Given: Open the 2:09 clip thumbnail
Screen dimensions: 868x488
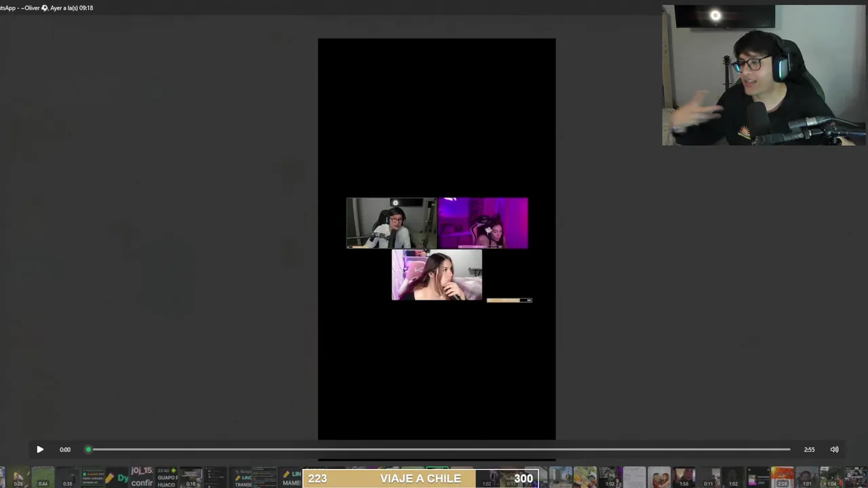Looking at the screenshot, I should pyautogui.click(x=782, y=477).
